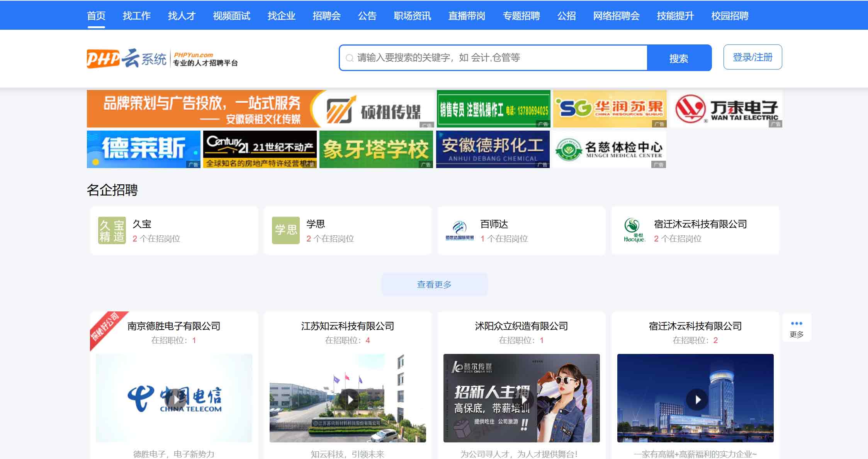Open the 公招 navigation item
The width and height of the screenshot is (868, 459).
pos(567,16)
